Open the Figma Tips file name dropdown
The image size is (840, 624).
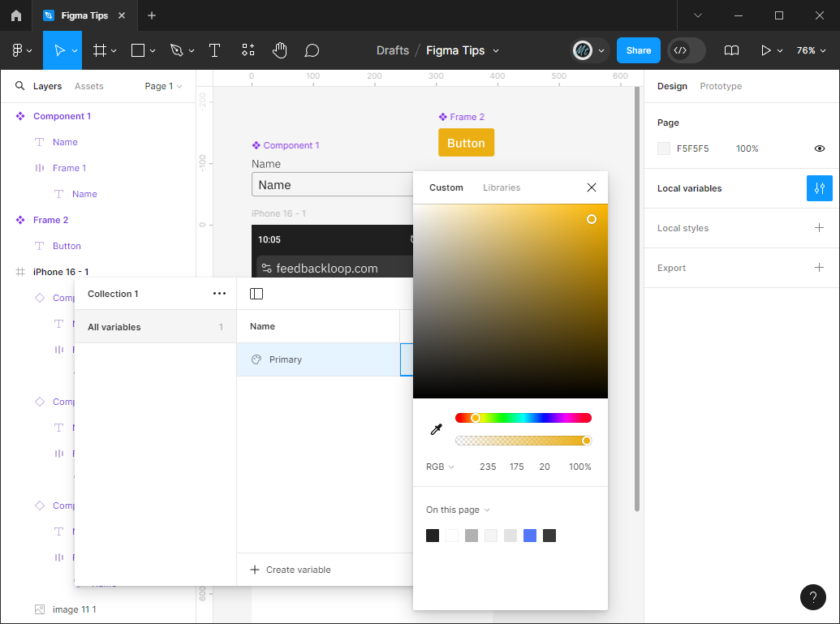(x=496, y=51)
